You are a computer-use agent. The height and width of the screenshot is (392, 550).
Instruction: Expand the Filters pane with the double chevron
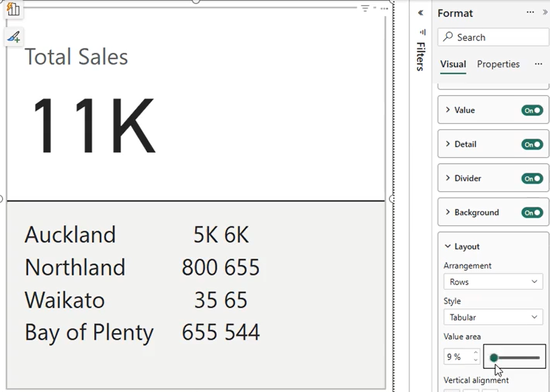coord(420,13)
